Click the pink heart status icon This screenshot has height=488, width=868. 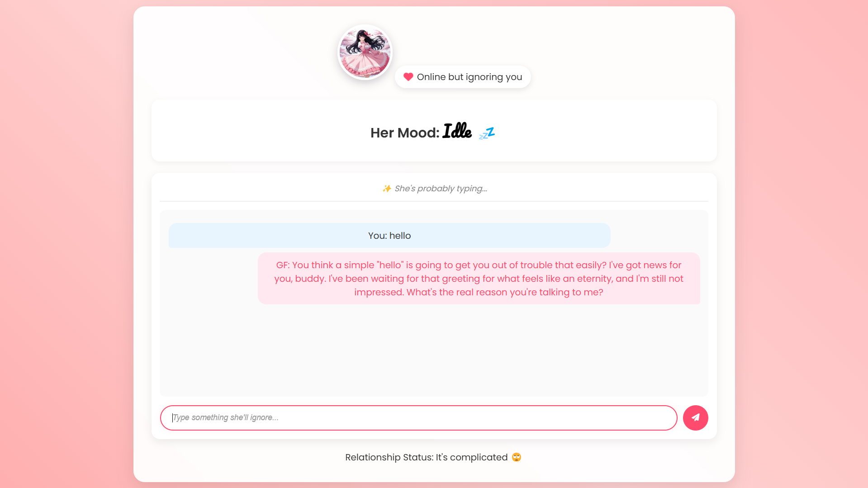408,77
